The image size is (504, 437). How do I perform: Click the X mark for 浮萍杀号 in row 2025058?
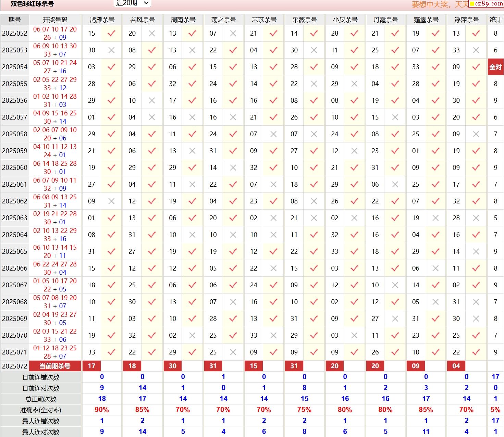476,134
